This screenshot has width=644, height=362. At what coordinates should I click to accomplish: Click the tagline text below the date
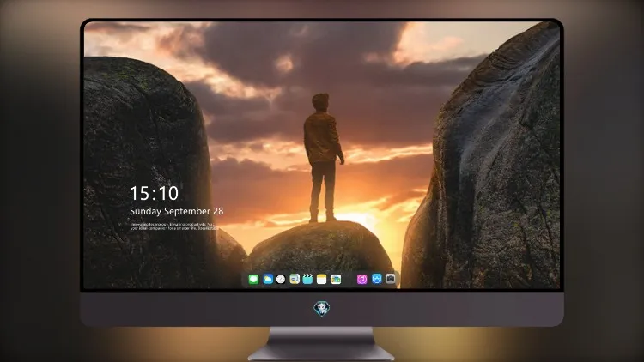click(174, 226)
